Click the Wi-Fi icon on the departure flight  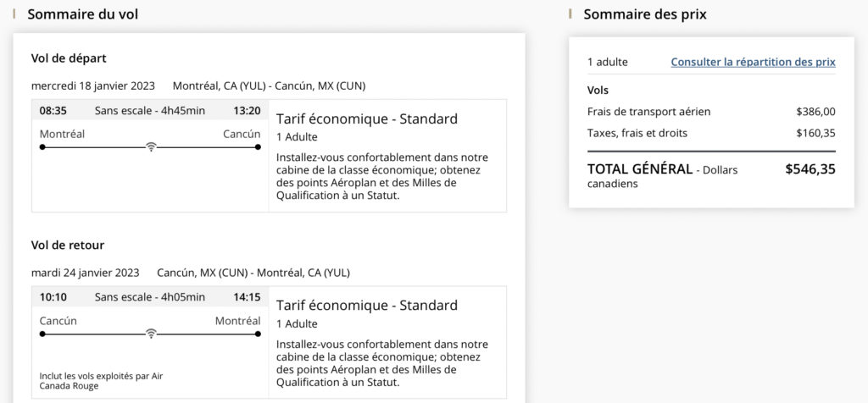click(x=151, y=147)
